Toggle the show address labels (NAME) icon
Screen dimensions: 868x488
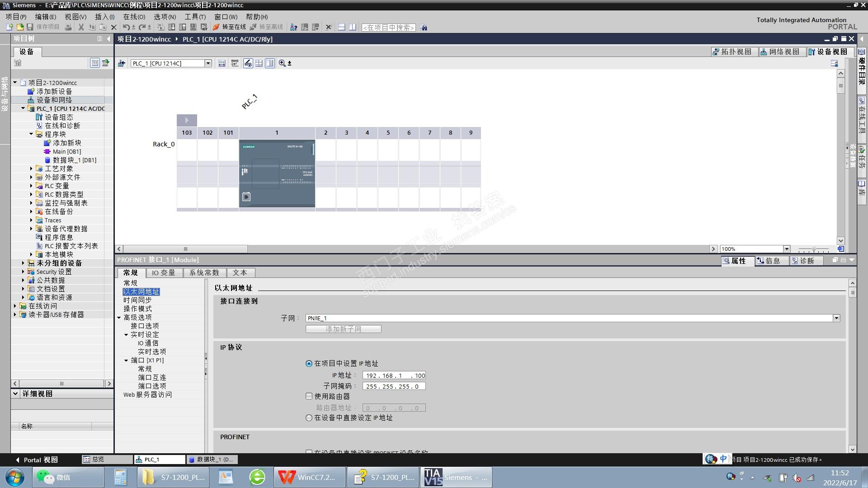tap(235, 63)
